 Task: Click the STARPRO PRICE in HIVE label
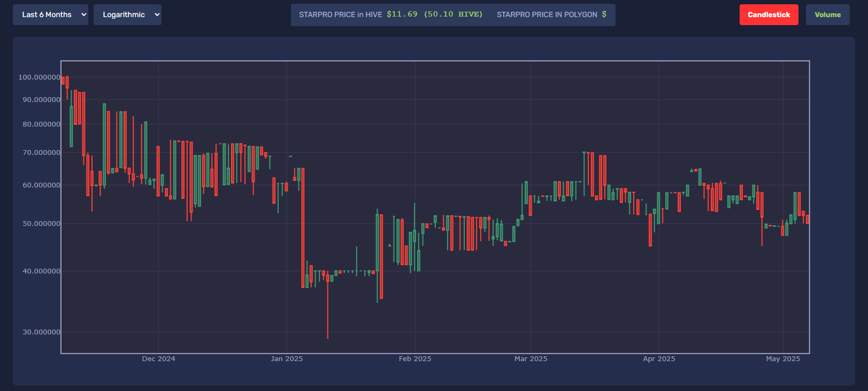(x=341, y=14)
